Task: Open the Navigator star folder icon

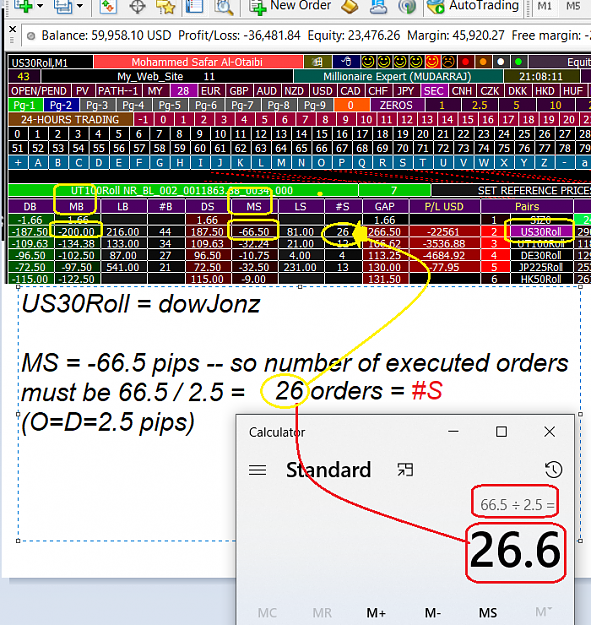Action: click(166, 6)
